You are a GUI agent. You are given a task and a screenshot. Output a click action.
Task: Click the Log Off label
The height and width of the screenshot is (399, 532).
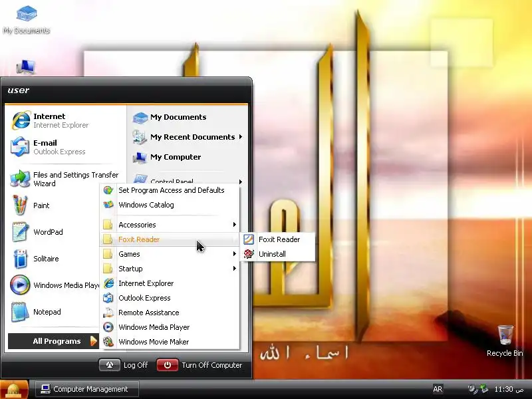tap(136, 365)
